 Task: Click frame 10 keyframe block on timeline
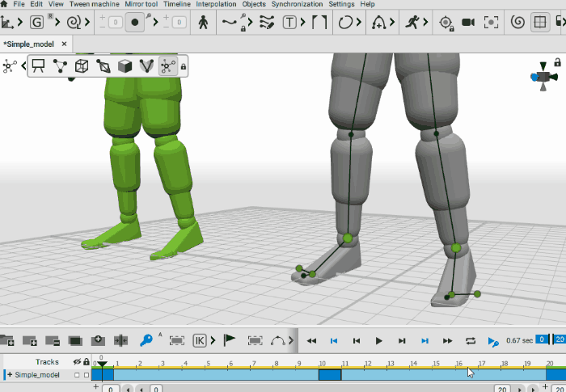330,374
